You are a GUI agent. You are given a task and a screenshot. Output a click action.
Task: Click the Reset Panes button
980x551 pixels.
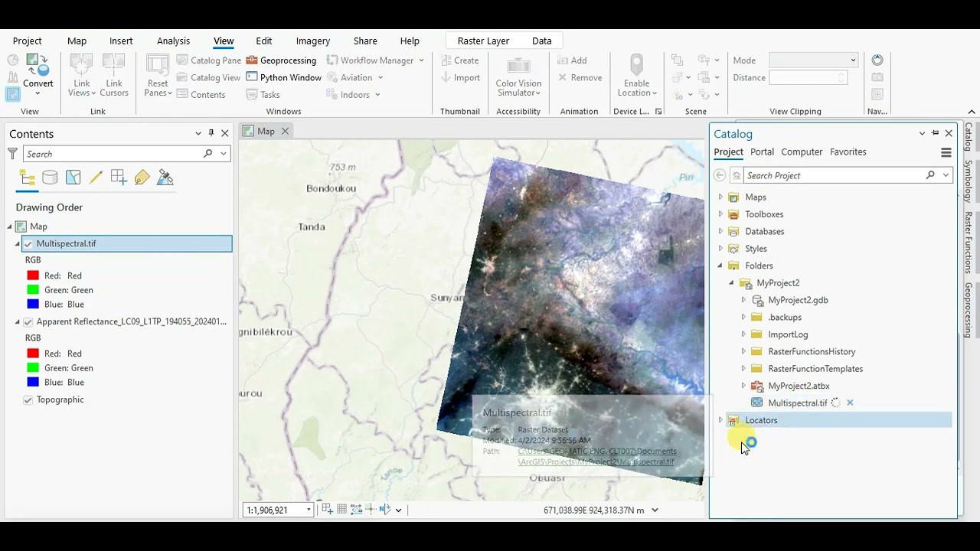158,75
